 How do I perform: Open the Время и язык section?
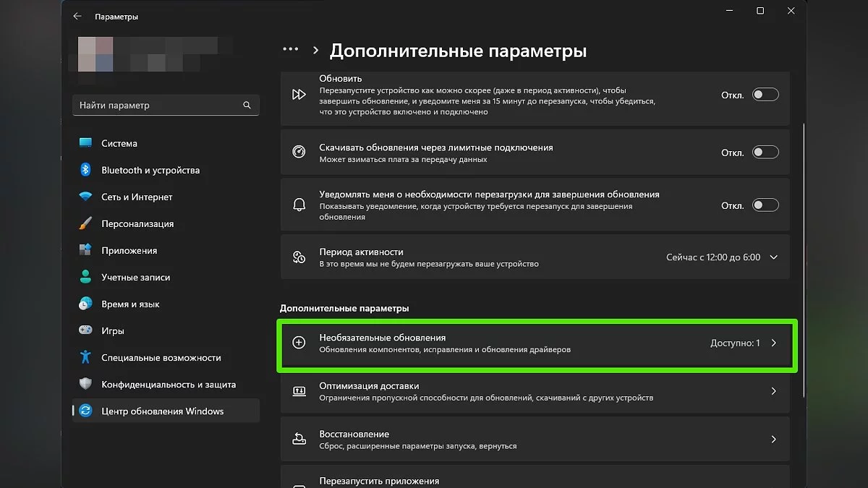point(166,304)
